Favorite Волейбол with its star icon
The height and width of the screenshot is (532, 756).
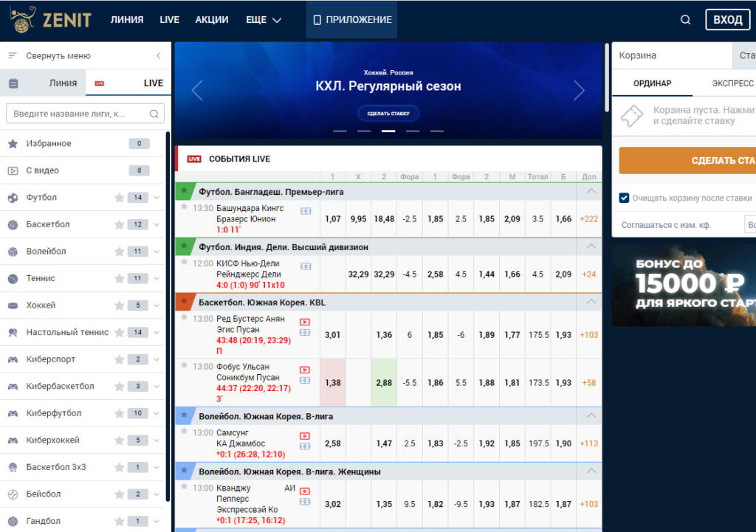119,252
